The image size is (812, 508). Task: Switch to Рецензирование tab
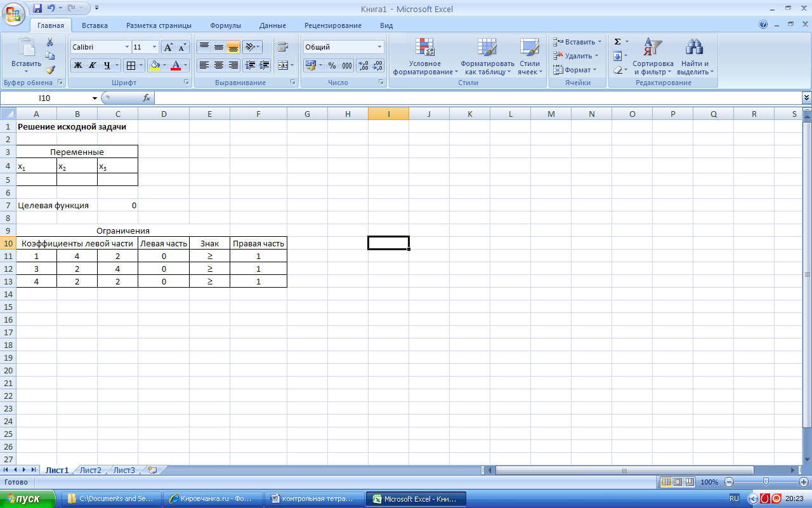coord(333,25)
